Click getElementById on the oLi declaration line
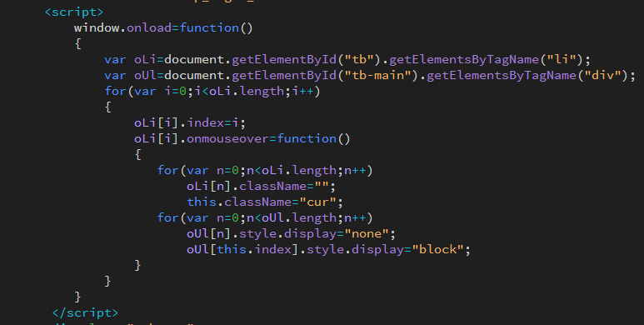644x325 pixels. 284,59
